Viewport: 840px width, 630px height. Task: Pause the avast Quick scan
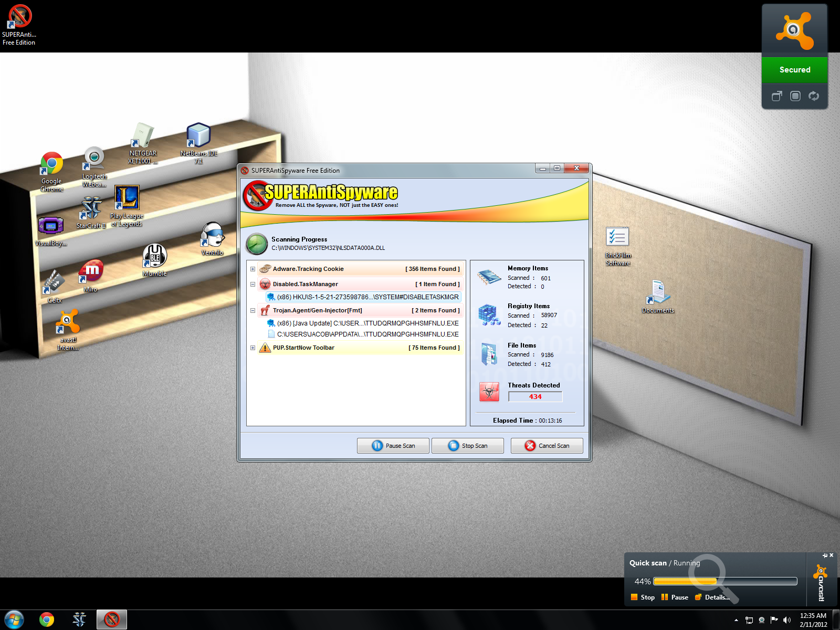(x=675, y=597)
